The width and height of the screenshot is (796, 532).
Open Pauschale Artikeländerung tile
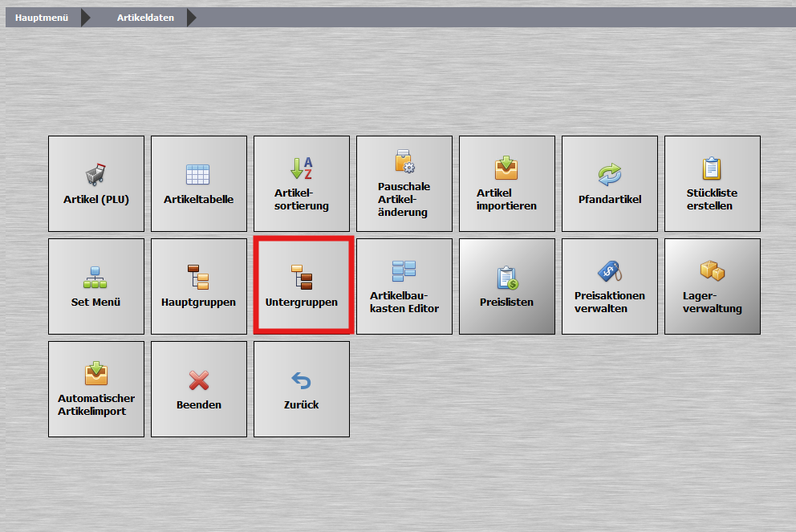[x=404, y=184]
